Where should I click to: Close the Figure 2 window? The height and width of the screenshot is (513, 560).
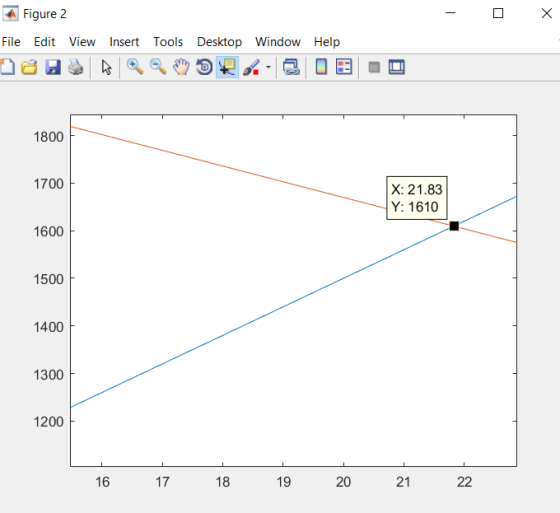(x=546, y=13)
